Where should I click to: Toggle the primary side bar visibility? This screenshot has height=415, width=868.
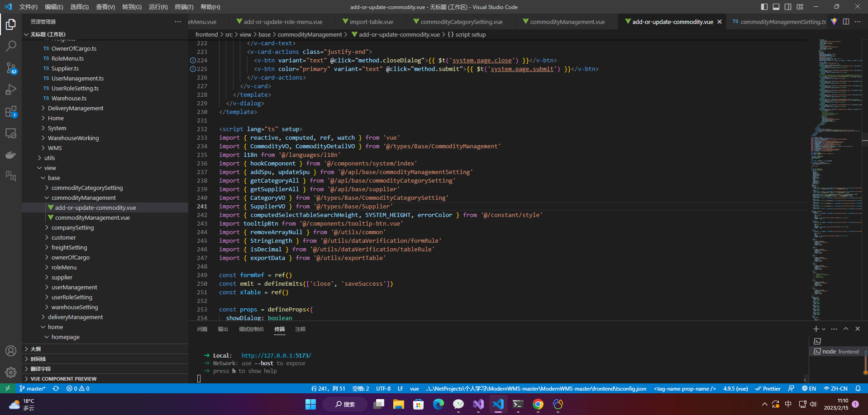[x=764, y=7]
